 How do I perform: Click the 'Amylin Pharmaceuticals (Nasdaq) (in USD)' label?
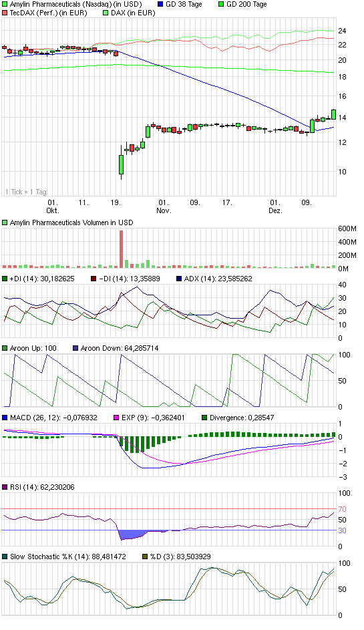76,5
